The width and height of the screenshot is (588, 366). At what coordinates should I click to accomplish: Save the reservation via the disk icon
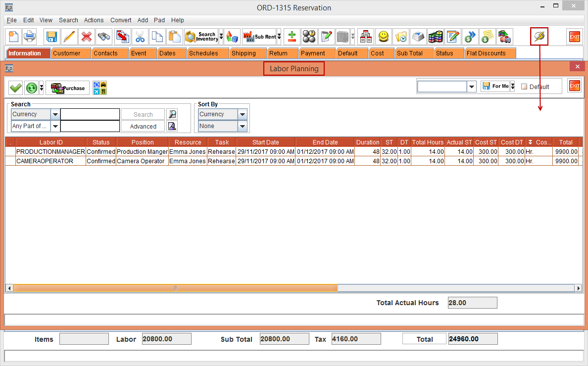(x=51, y=36)
